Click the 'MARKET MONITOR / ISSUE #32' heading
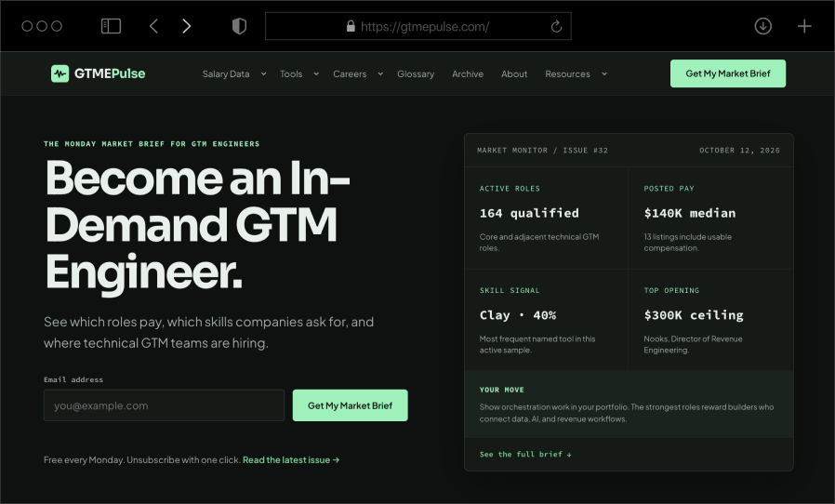The width and height of the screenshot is (835, 504). (x=542, y=151)
